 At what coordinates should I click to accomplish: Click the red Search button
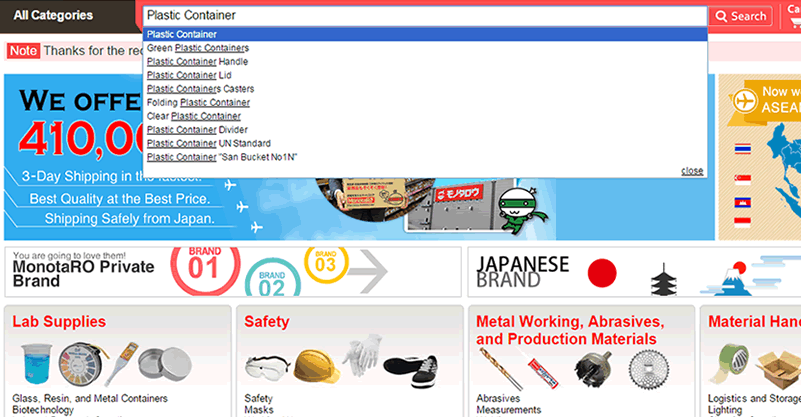pos(741,16)
